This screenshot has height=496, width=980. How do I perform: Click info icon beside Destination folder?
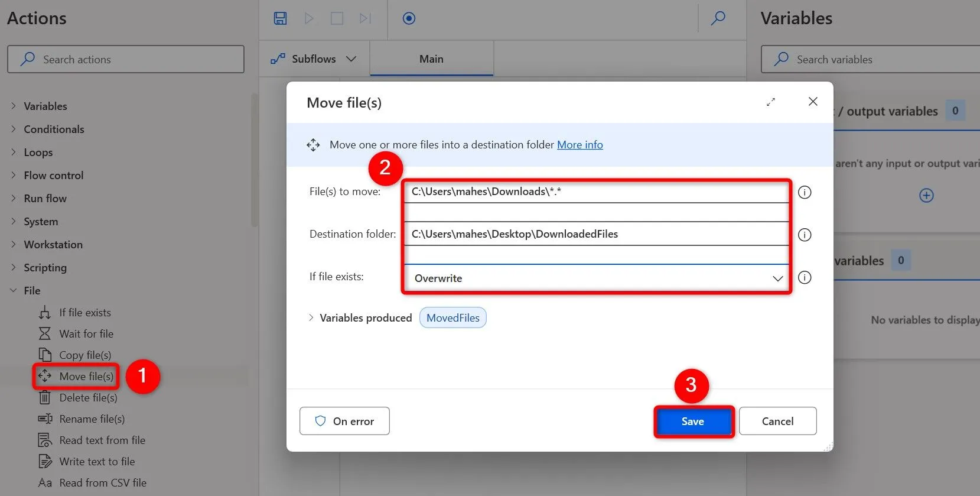[805, 235]
